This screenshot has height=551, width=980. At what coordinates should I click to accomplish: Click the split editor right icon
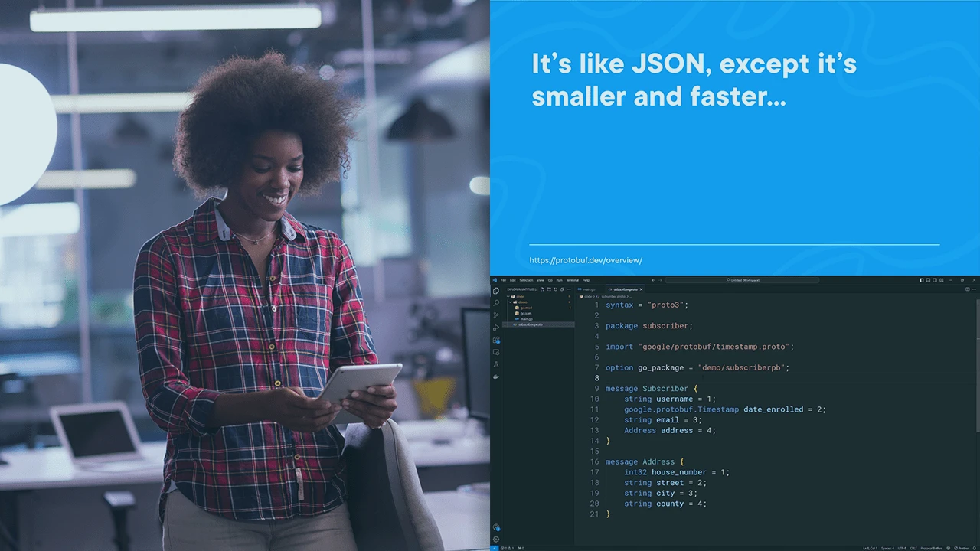tap(967, 289)
